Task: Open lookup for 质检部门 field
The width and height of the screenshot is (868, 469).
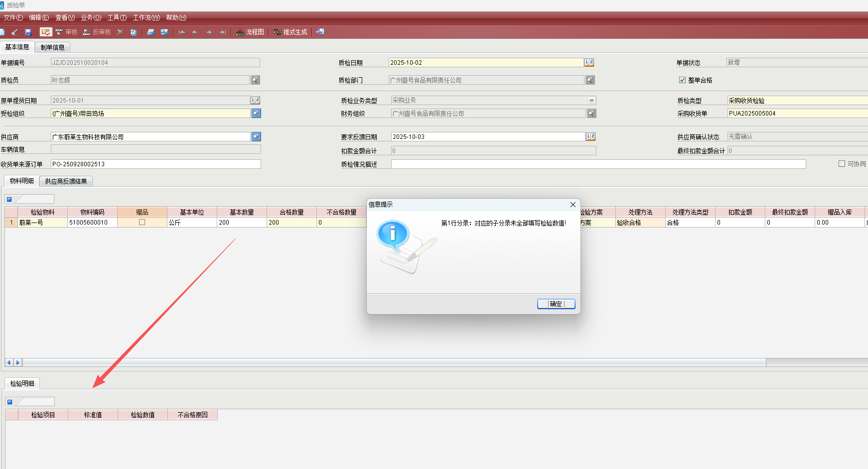Action: pos(590,80)
